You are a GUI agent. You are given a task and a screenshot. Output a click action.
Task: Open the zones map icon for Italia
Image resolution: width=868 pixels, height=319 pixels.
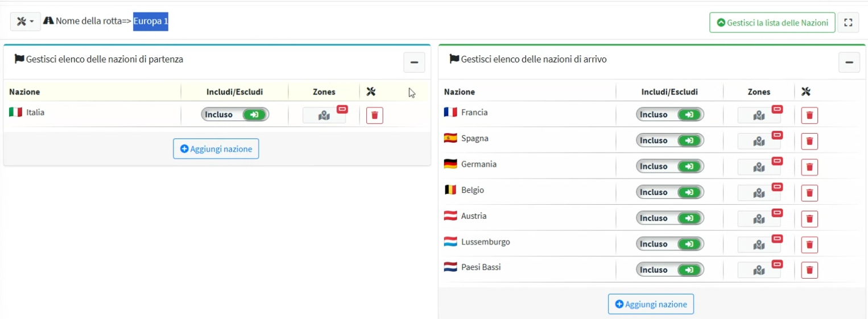tap(324, 115)
